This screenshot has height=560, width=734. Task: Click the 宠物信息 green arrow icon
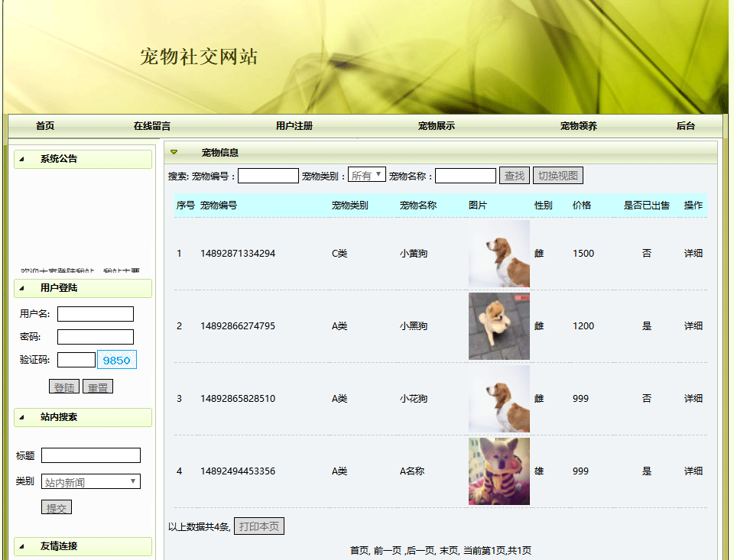pyautogui.click(x=174, y=152)
